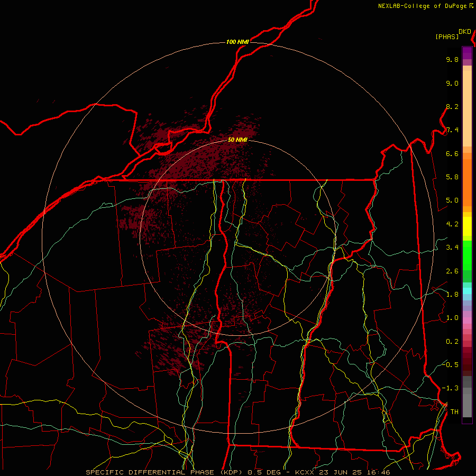This screenshot has width=476, height=476.
Task: Click the DKD label above the color scale
Action: coord(465,32)
